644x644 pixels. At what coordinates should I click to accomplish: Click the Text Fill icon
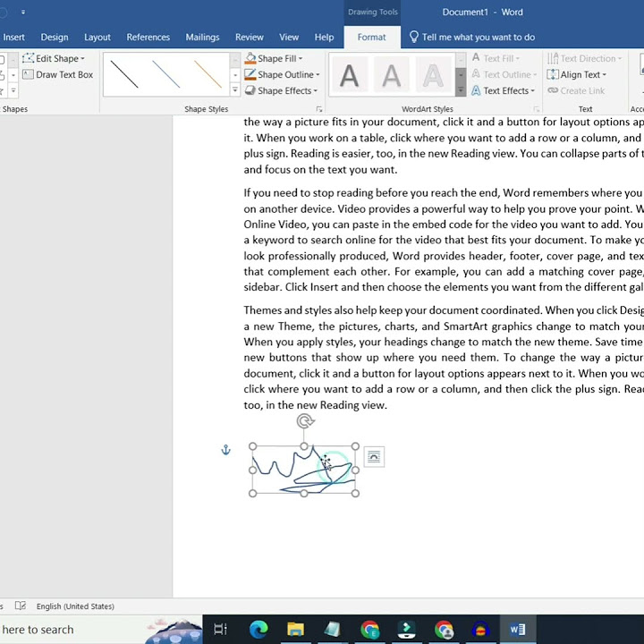tap(476, 58)
